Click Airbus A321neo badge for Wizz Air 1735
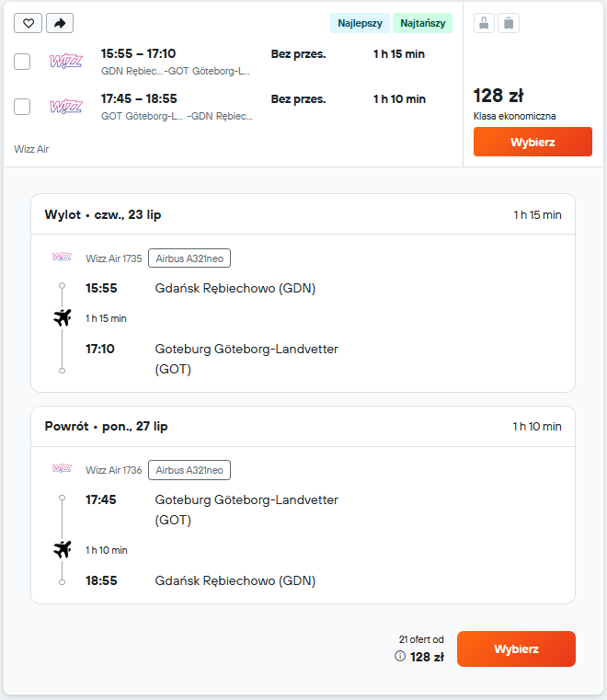Viewport: 607px width, 700px height. pyautogui.click(x=189, y=258)
